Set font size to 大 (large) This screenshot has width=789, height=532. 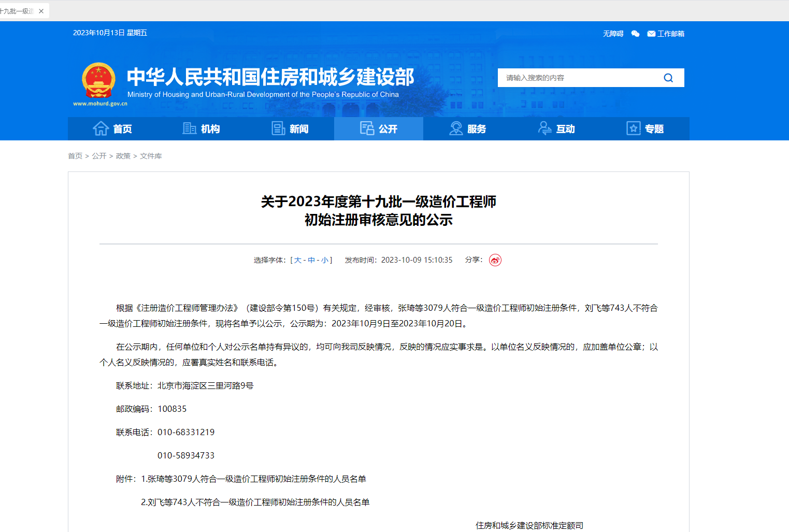point(298,260)
